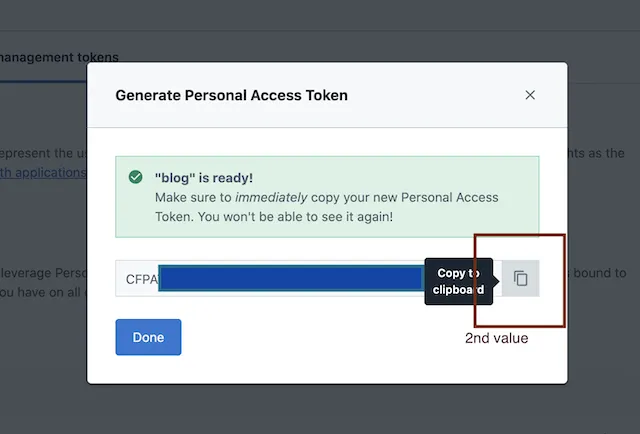Click the blue redacted token bar
640x434 pixels.
pyautogui.click(x=290, y=278)
